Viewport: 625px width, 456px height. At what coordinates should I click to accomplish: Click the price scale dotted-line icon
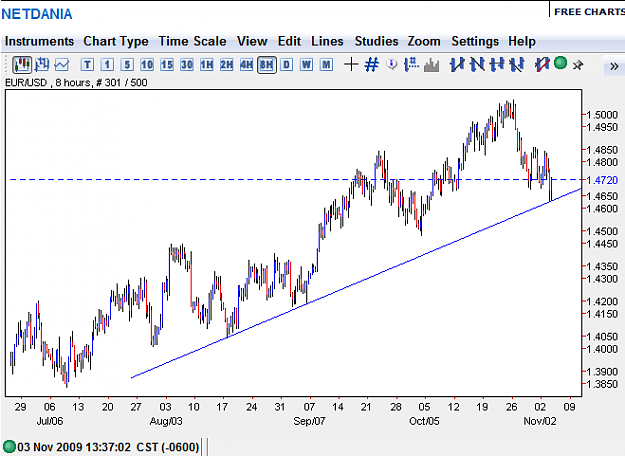coord(411,65)
